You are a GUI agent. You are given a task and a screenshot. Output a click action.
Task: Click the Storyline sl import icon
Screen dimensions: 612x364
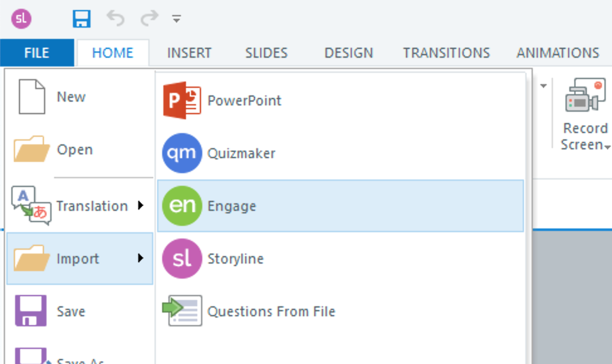(182, 259)
